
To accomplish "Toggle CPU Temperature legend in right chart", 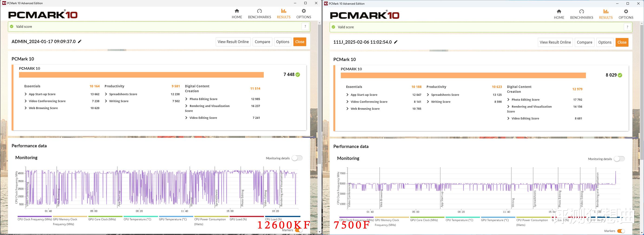I will [463, 219].
